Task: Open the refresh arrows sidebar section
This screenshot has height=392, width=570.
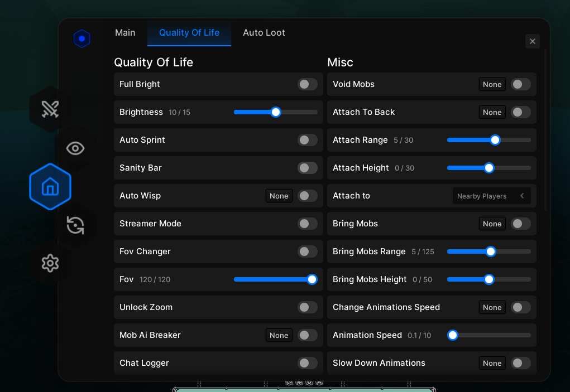Action: [75, 225]
